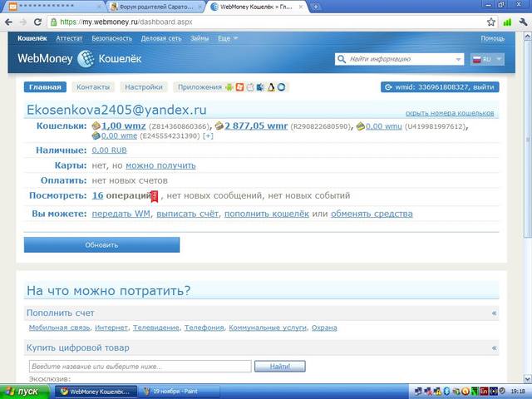
Task: Click the Обновить button
Action: point(101,244)
